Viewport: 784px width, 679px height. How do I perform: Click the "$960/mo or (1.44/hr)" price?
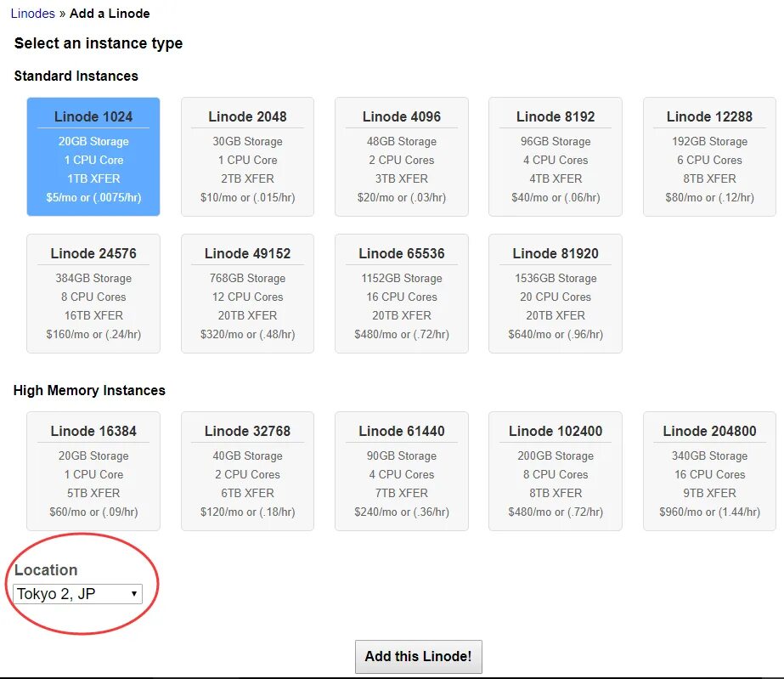pos(709,512)
